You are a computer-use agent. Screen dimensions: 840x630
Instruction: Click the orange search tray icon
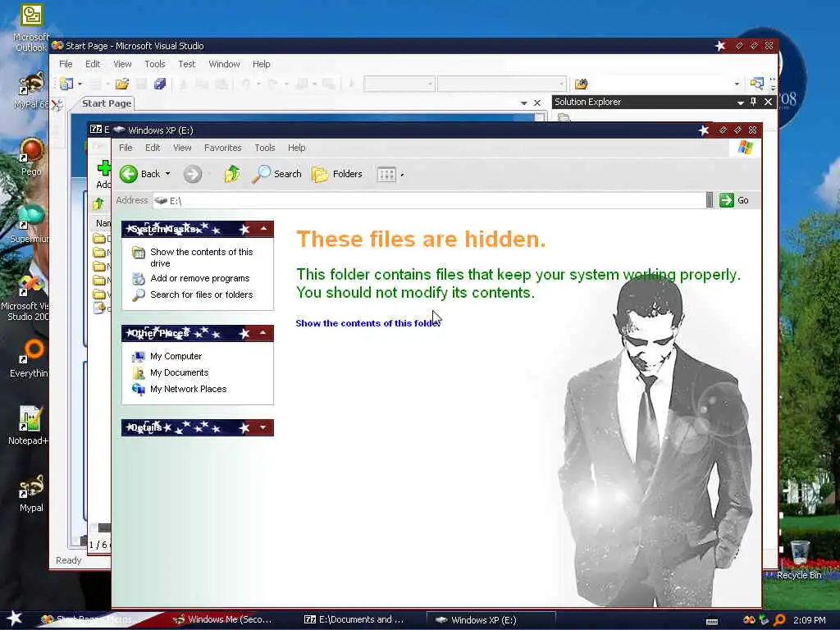pos(779,620)
